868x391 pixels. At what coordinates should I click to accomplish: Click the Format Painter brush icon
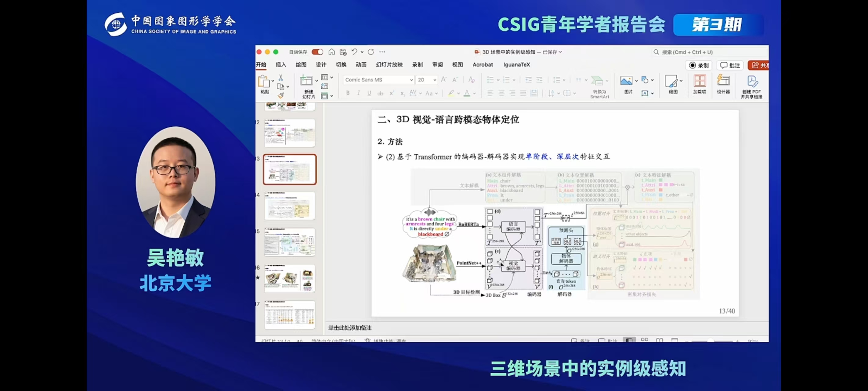click(281, 96)
